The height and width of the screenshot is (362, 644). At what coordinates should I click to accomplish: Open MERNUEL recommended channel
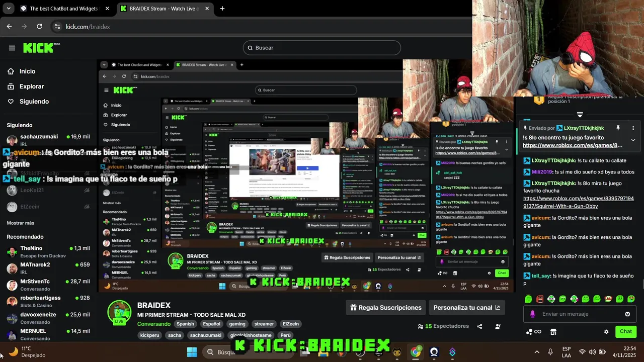click(x=48, y=334)
